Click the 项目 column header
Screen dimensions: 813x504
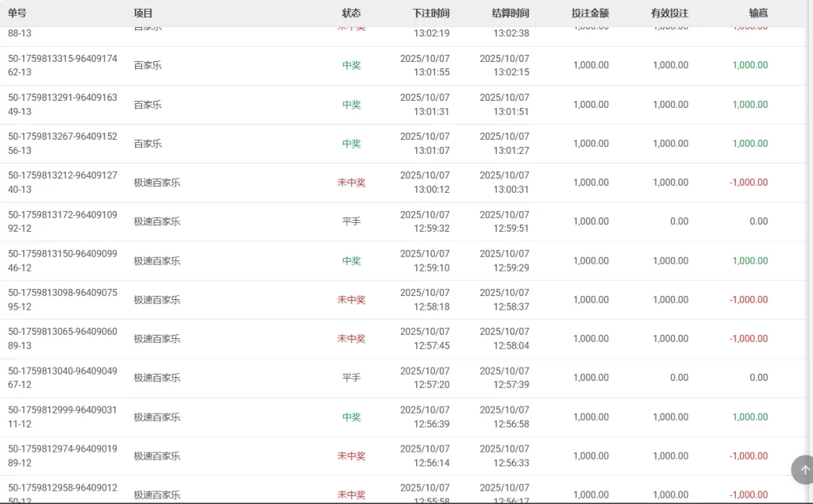click(143, 13)
